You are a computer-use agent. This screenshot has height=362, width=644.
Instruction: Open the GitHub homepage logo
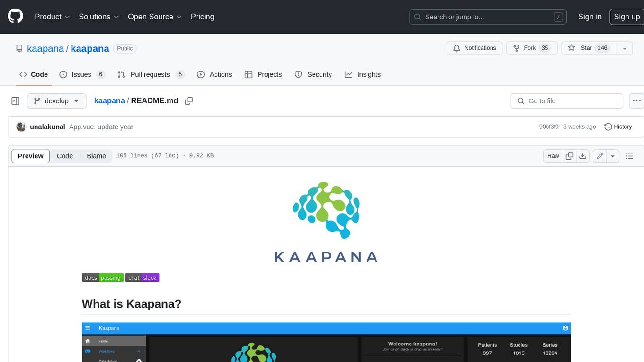(15, 17)
